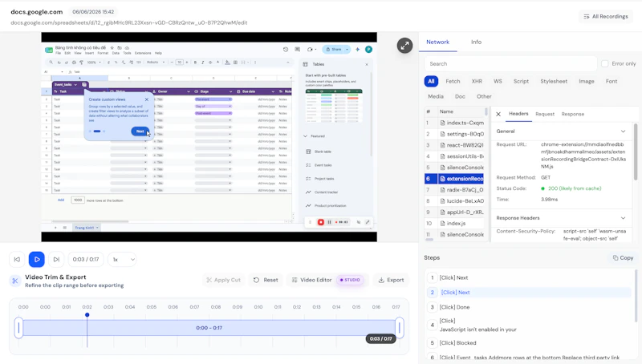Screen dimensions: 642x364
Task: Click the timeline playhead marker
Action: point(87,315)
